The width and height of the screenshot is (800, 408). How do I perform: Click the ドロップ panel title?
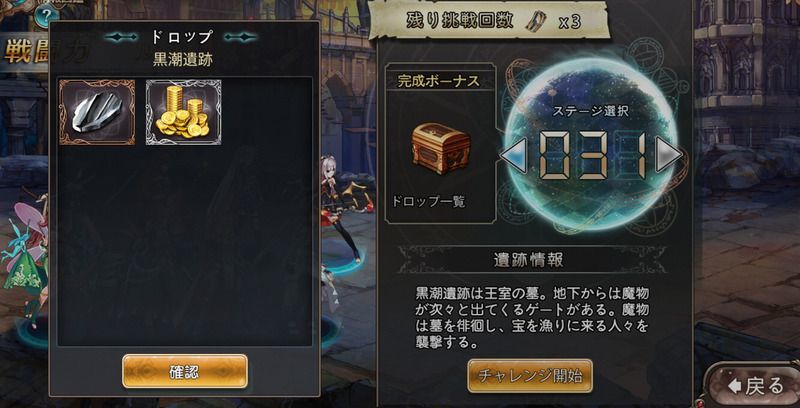coord(182,37)
